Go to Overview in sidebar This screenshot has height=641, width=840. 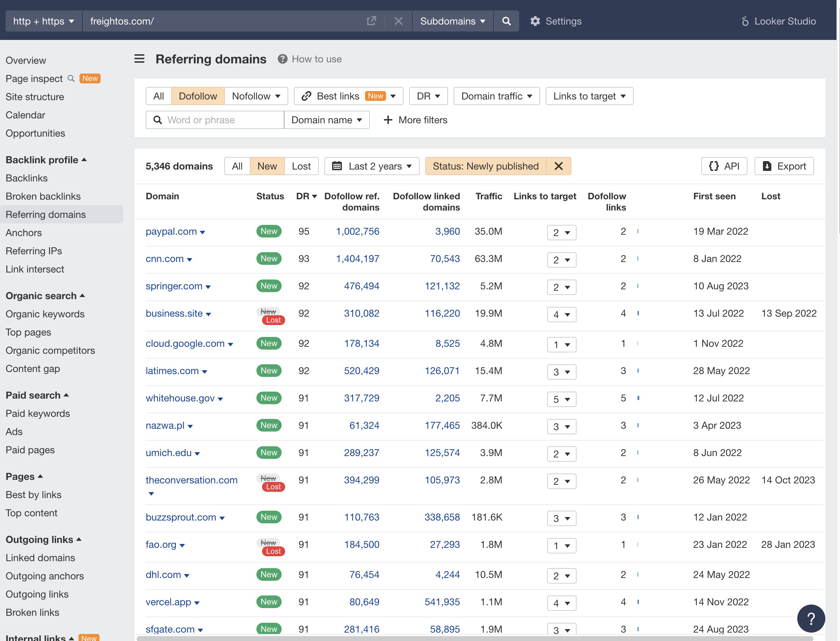pyautogui.click(x=26, y=60)
